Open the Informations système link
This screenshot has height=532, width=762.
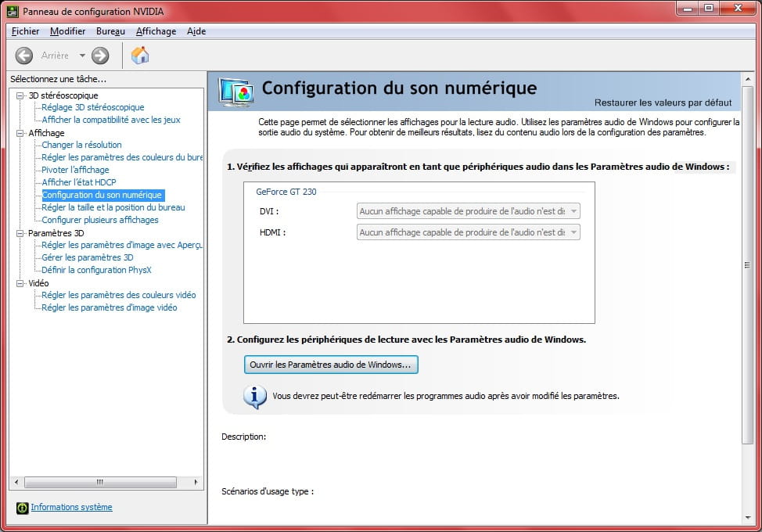(x=71, y=507)
